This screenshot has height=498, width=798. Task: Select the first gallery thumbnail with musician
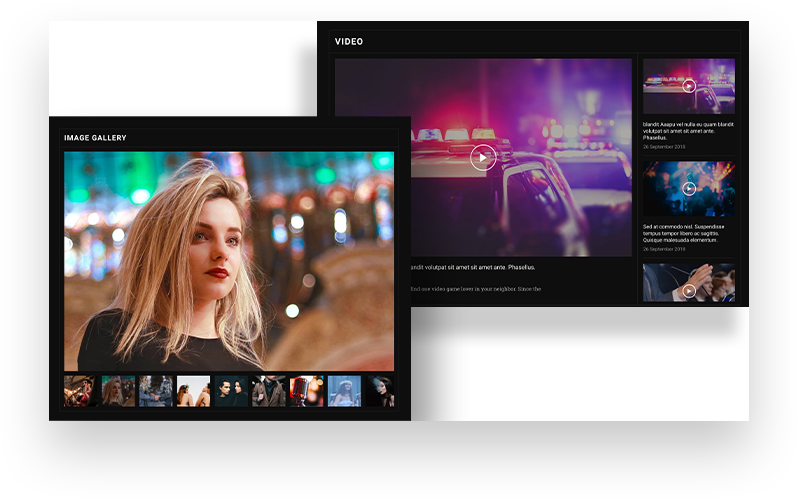point(80,391)
